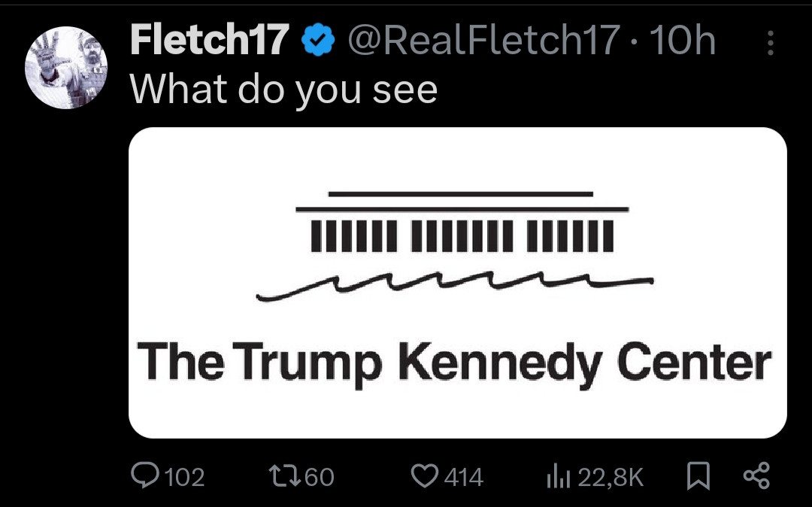Click the Fletch17 display name
The height and width of the screenshot is (507, 812).
(x=210, y=41)
